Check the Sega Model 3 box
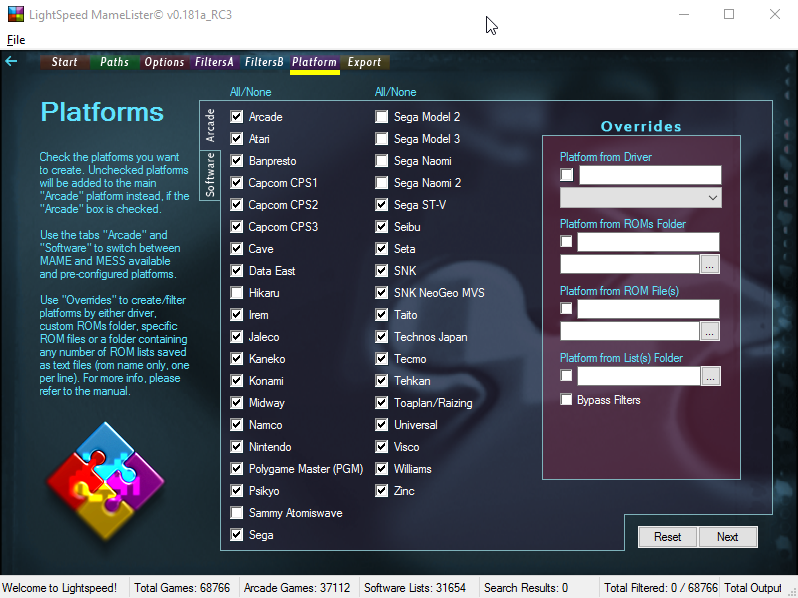 click(x=382, y=138)
